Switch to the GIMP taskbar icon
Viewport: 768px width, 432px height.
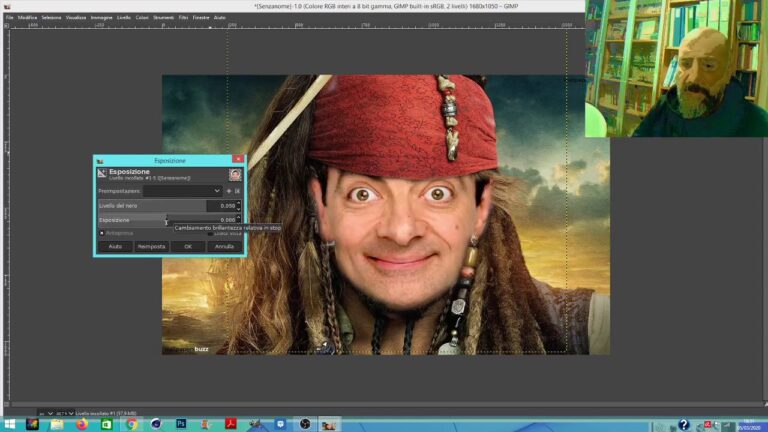[x=328, y=424]
